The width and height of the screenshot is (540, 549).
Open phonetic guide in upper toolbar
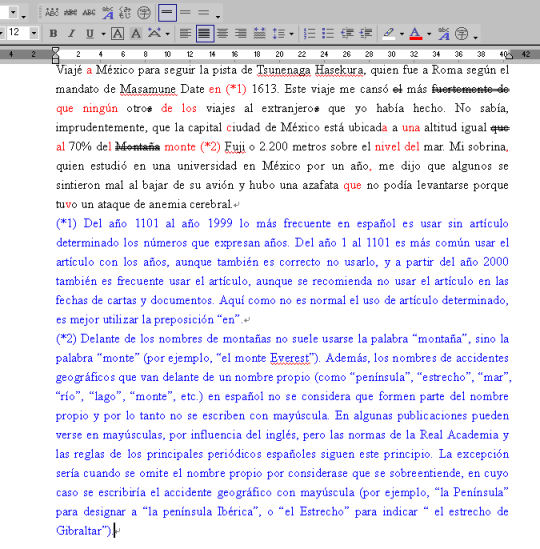[x=107, y=13]
